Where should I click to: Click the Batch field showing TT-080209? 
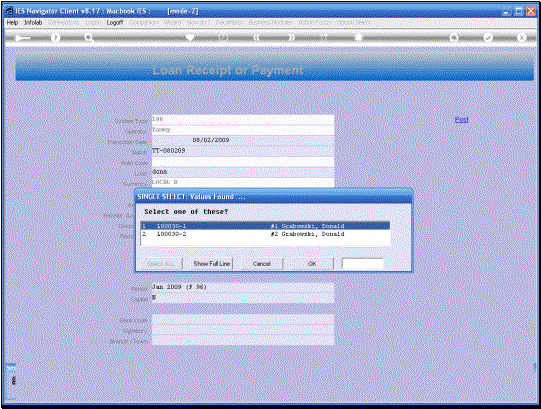pyautogui.click(x=243, y=151)
